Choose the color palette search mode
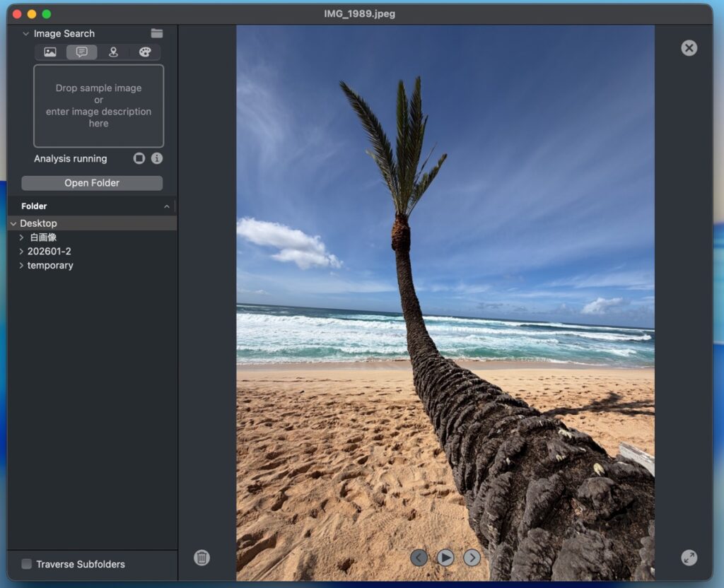 (145, 52)
